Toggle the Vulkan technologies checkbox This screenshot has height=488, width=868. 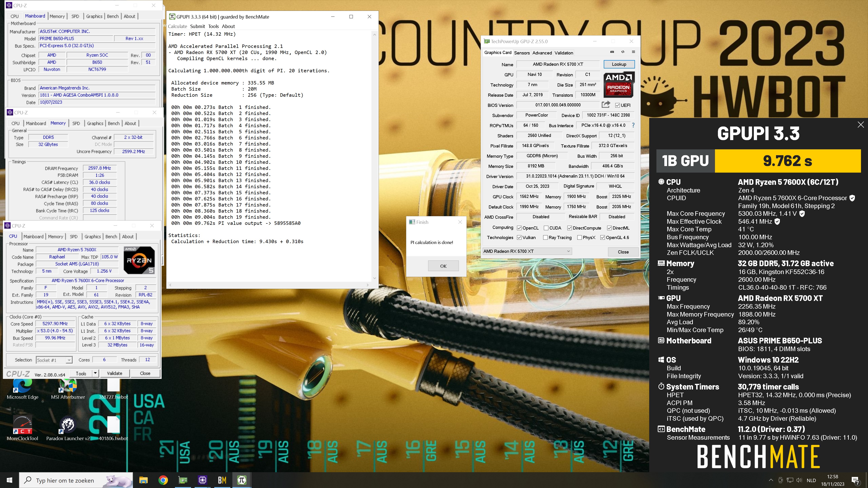click(519, 237)
